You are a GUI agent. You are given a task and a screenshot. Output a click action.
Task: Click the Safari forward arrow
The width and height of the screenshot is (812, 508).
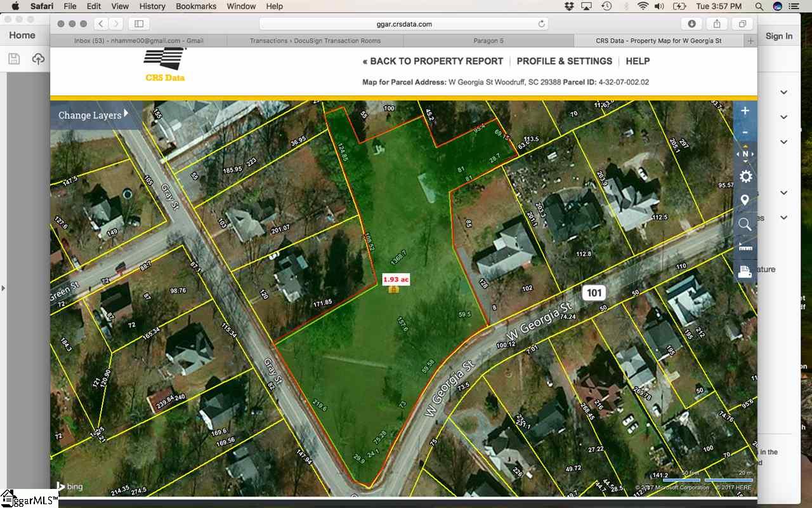click(116, 23)
